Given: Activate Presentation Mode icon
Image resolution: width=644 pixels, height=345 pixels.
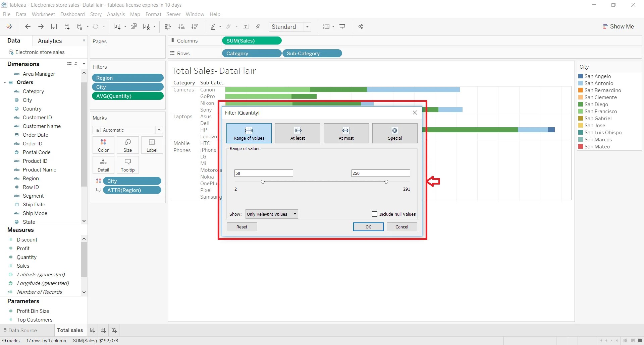Looking at the screenshot, I should [x=342, y=26].
